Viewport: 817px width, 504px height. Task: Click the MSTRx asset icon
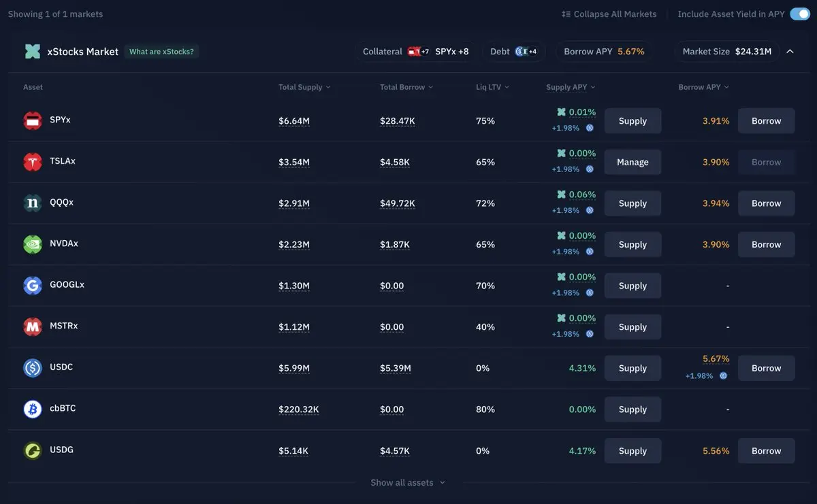coord(33,326)
